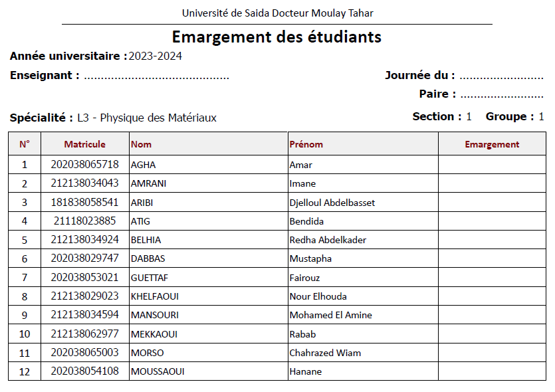
Task: Click the N° column header
Action: (x=25, y=144)
